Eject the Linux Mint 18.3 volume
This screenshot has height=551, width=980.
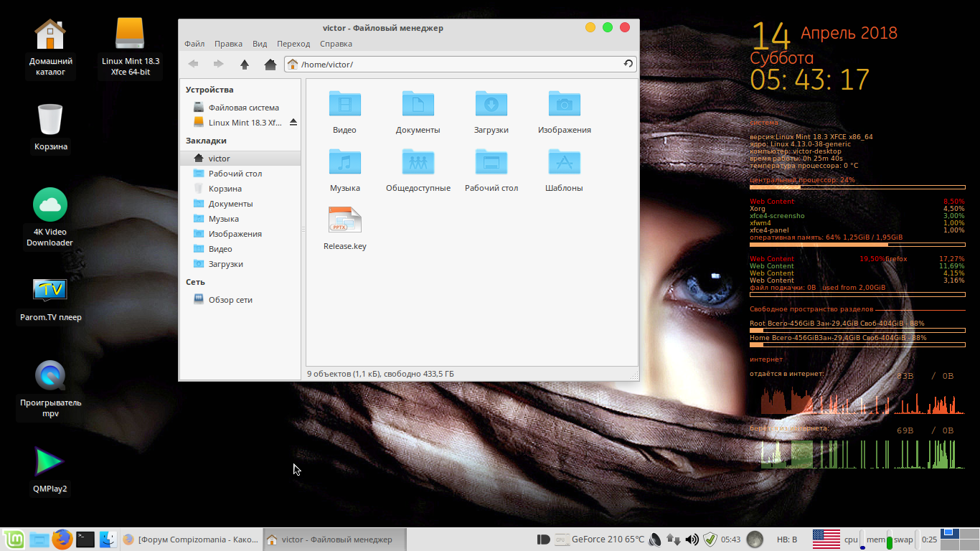(x=293, y=123)
